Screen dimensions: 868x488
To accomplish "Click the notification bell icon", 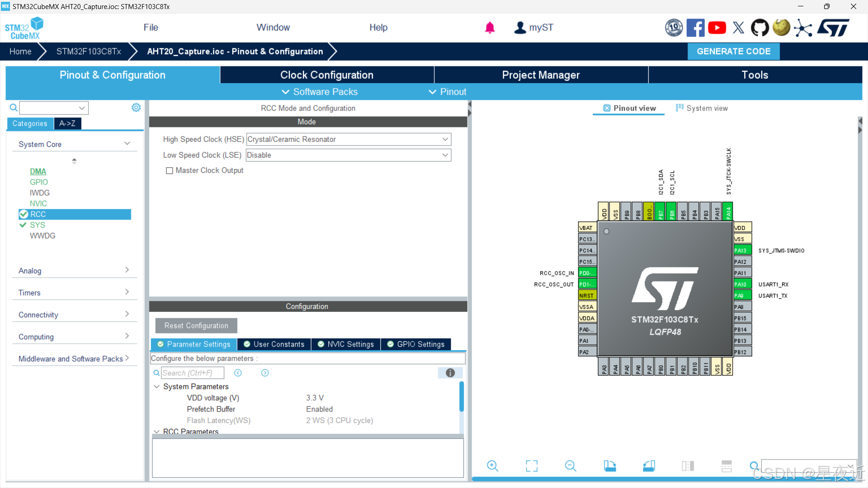I will pyautogui.click(x=490, y=28).
